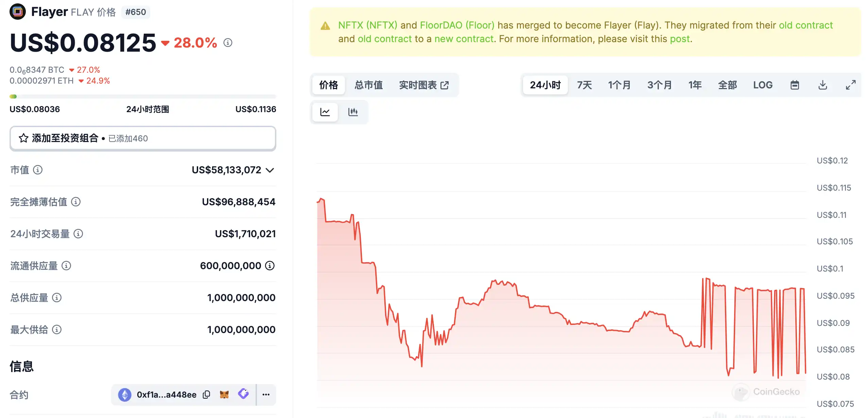Switch to candlestick chart view
This screenshot has width=868, height=418.
353,112
